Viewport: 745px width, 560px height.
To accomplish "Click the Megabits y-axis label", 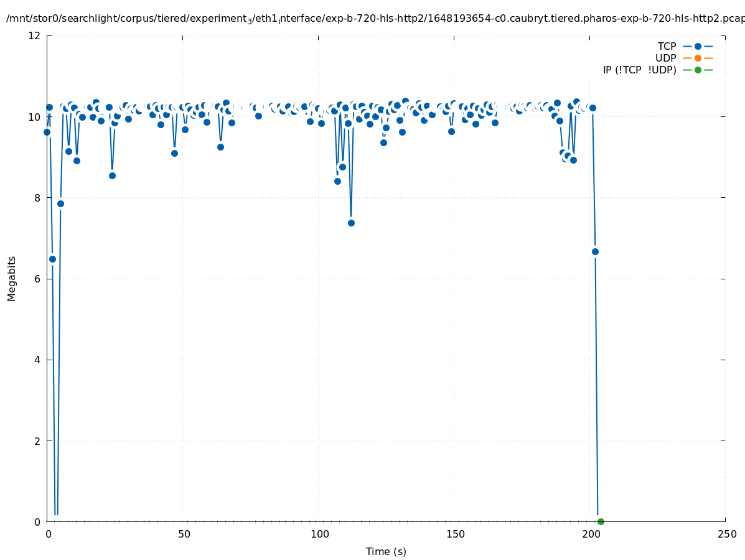I will 12,278.
